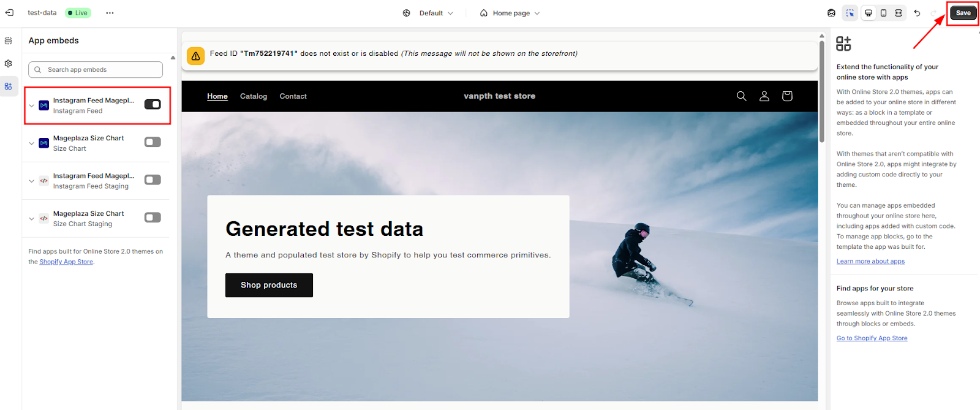Click the Home storefront menu link

coord(217,96)
